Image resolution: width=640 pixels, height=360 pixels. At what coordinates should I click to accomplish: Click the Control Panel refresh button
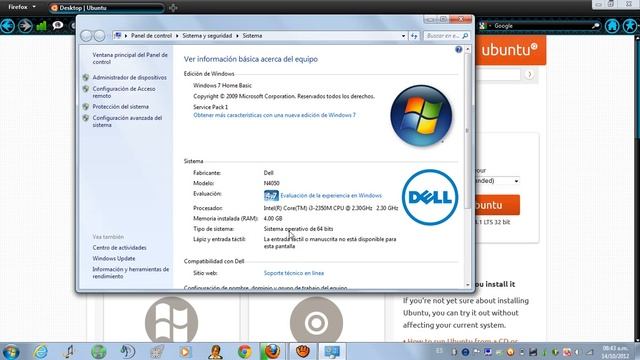tap(414, 36)
